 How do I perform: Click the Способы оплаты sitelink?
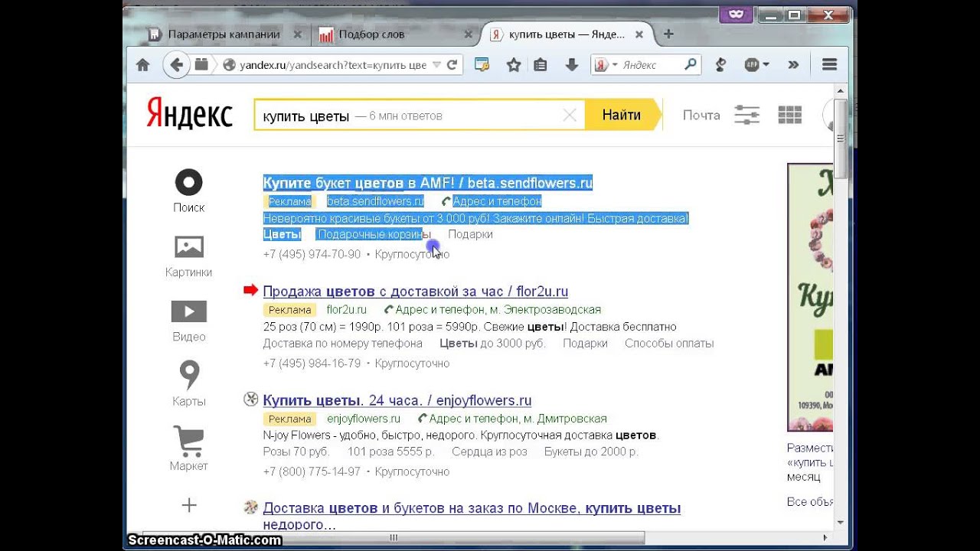pyautogui.click(x=669, y=344)
